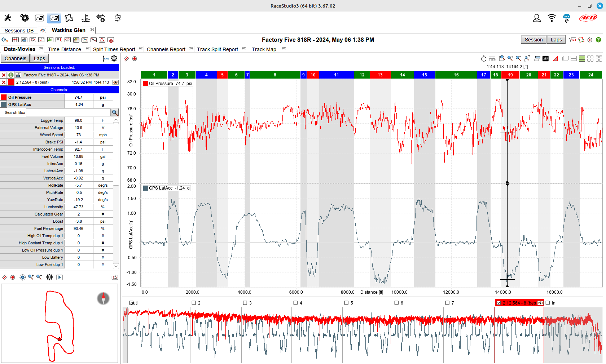Toggle checkbox for lap 5 in overview
This screenshot has height=364, width=606.
(346, 303)
